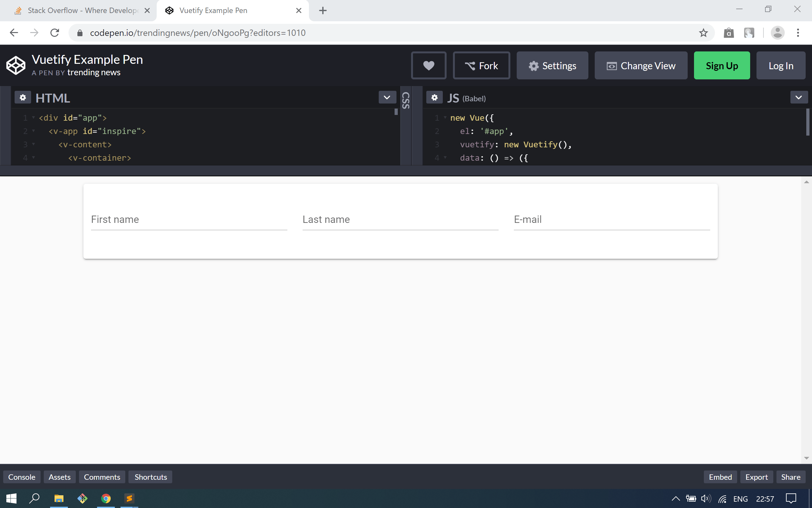The image size is (812, 508).
Task: Open the Embed option
Action: (720, 477)
